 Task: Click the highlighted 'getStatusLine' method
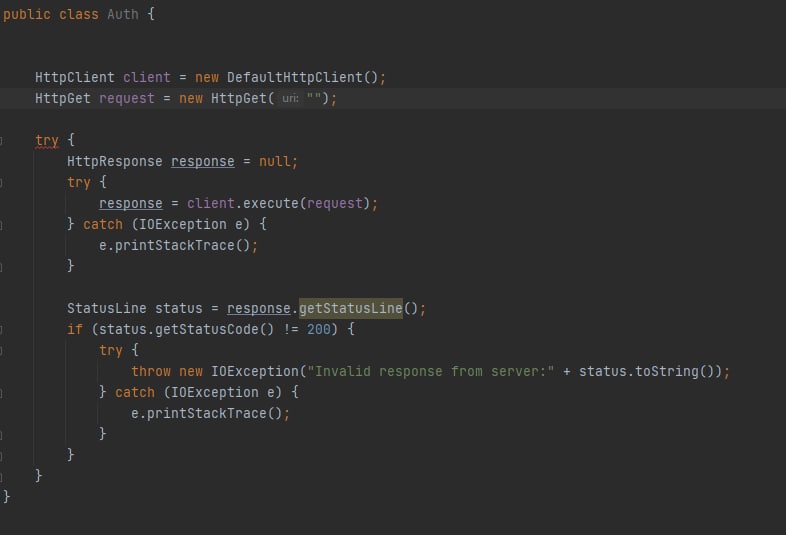click(351, 308)
